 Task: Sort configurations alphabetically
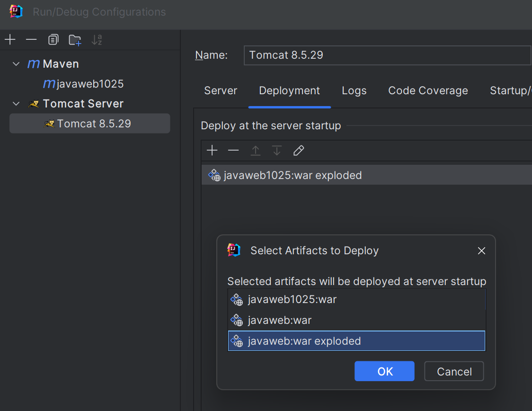(x=97, y=40)
